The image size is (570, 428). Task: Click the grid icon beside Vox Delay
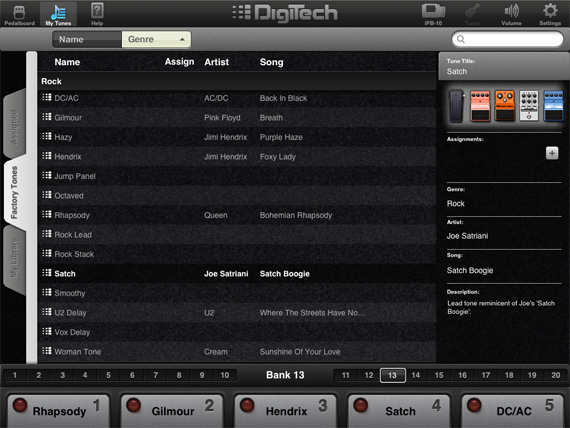coord(47,331)
